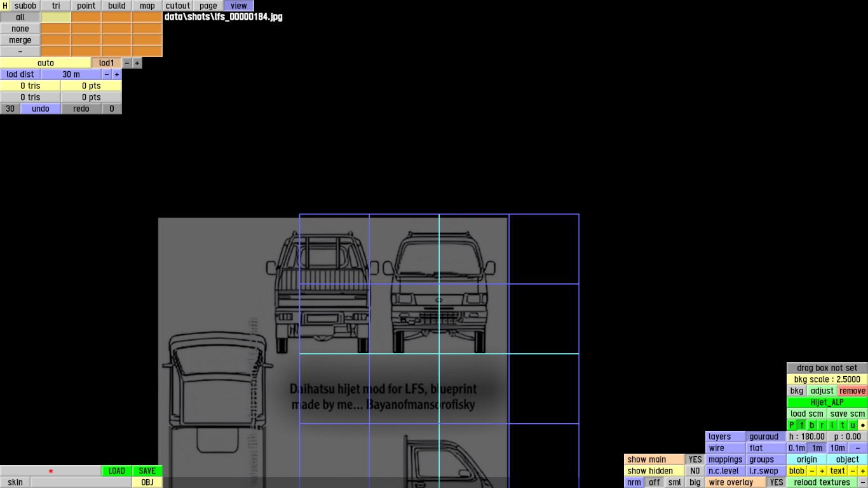The width and height of the screenshot is (868, 488).
Task: Increase blob size with its plus button
Action: click(822, 471)
